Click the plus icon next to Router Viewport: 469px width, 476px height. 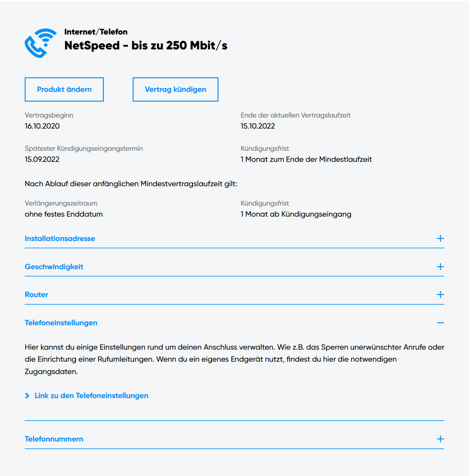point(440,295)
